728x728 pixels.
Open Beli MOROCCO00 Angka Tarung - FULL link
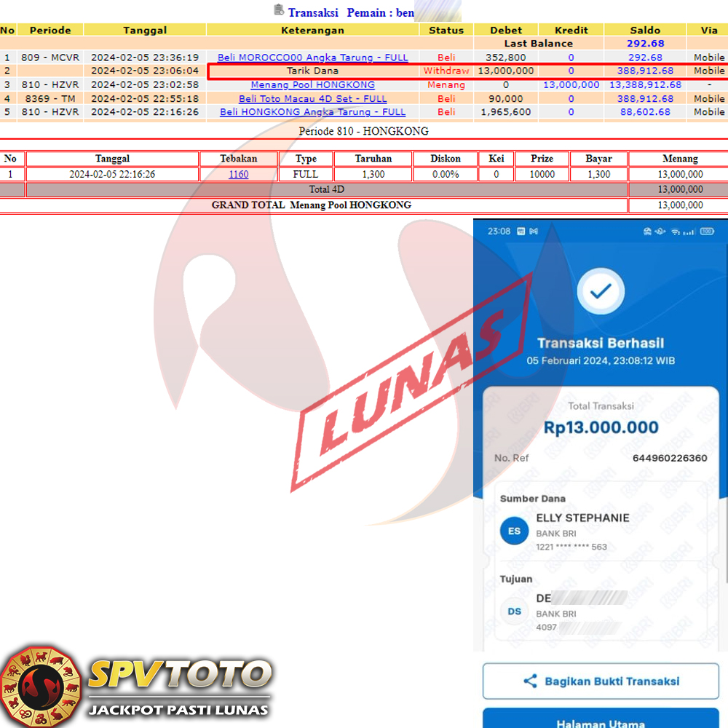click(312, 58)
